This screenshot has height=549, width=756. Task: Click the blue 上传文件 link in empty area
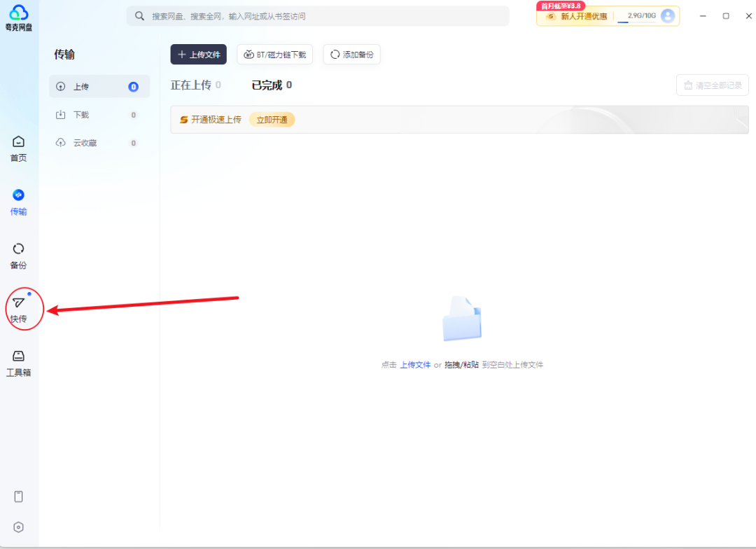pyautogui.click(x=415, y=365)
